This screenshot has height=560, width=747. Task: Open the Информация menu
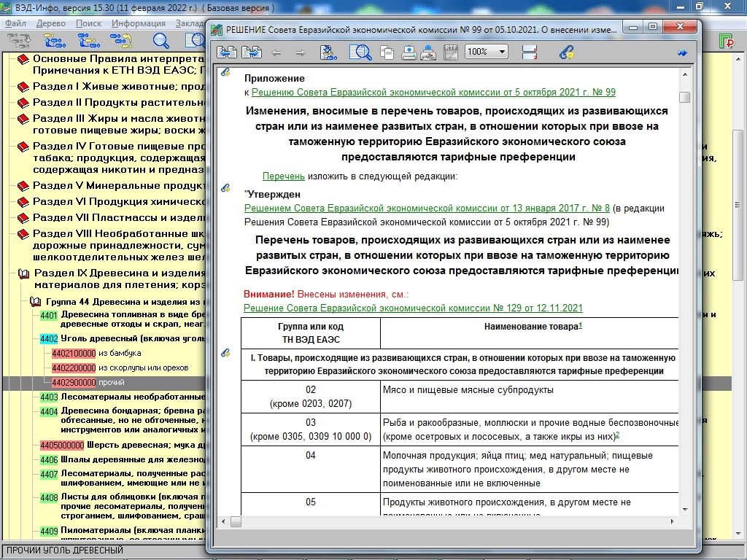pos(139,23)
